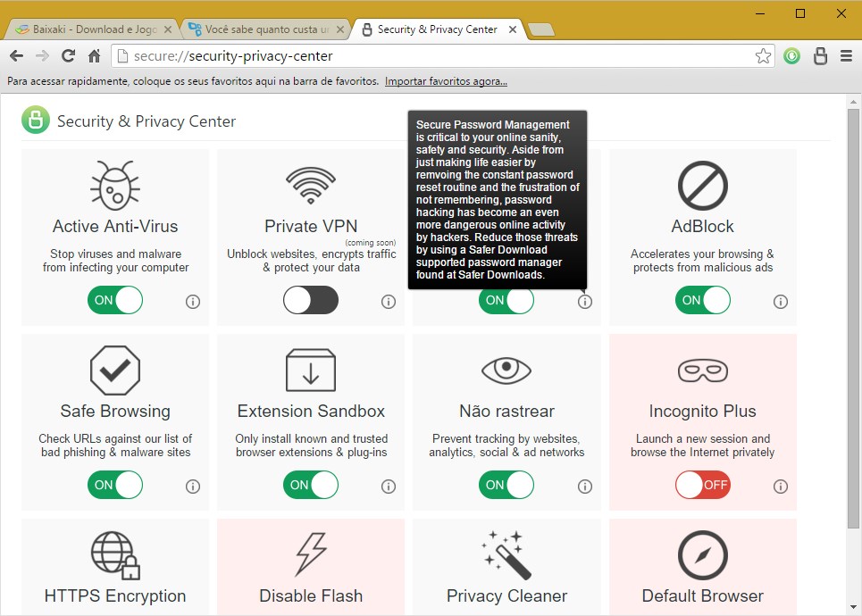Click the Safe Browsing checkmark icon

click(x=115, y=370)
